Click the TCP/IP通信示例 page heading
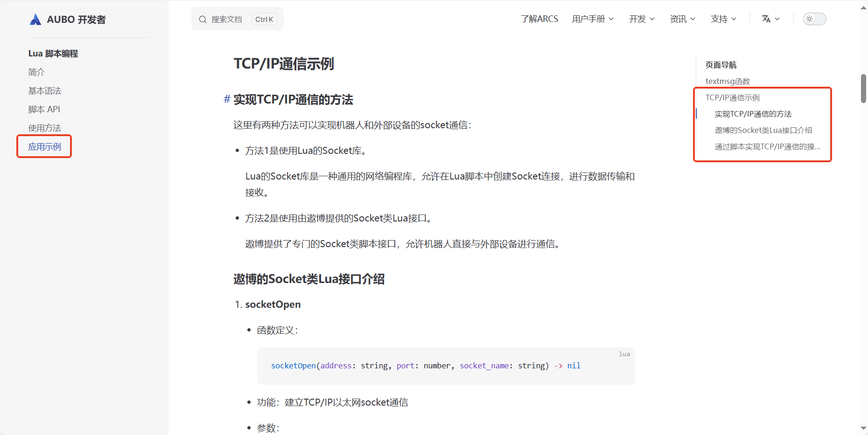 (284, 63)
